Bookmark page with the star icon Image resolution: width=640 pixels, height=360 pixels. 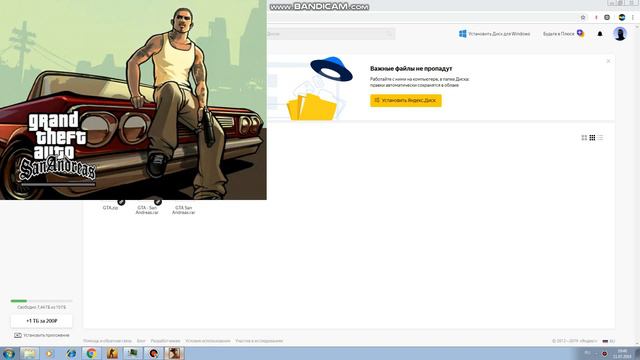coord(583,18)
